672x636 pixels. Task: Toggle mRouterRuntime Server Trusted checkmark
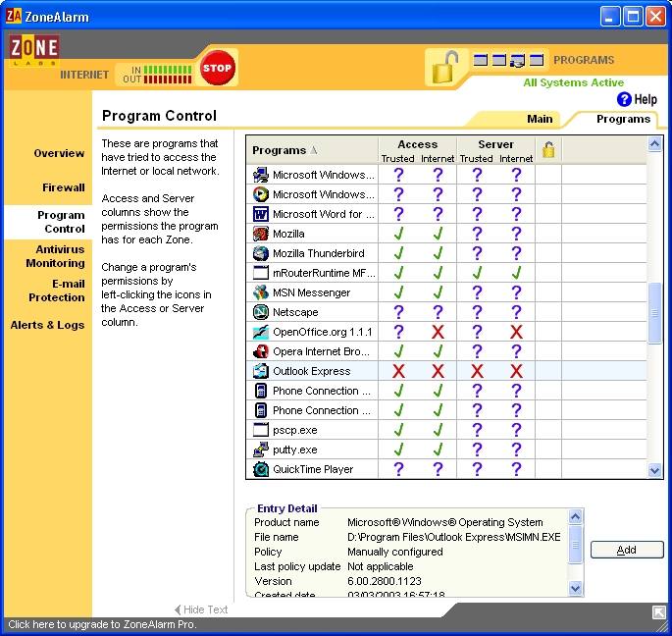(477, 273)
